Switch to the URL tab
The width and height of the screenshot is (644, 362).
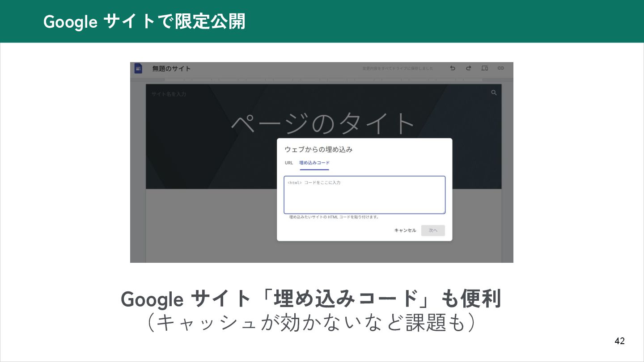pos(289,163)
